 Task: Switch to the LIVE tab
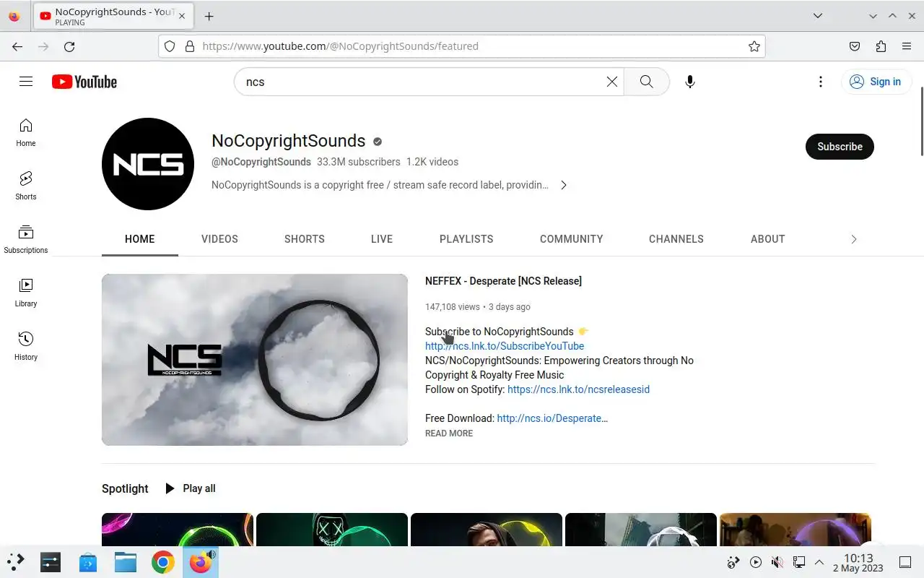point(382,239)
